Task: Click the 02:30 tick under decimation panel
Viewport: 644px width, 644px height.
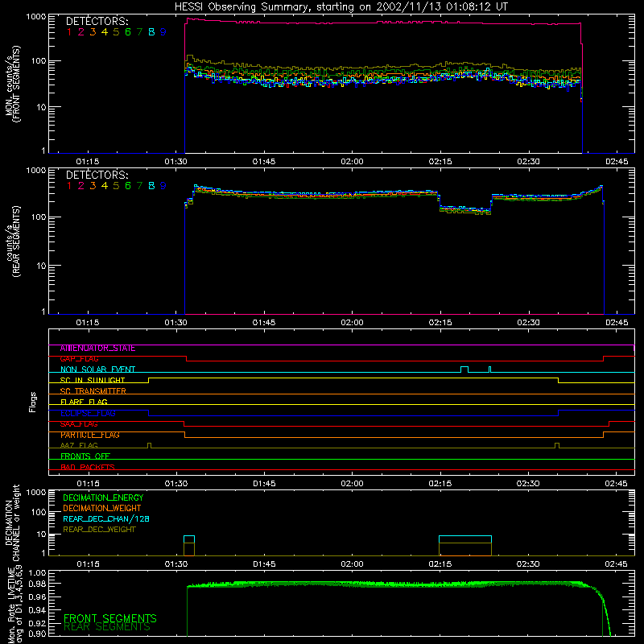Action: coord(528,564)
